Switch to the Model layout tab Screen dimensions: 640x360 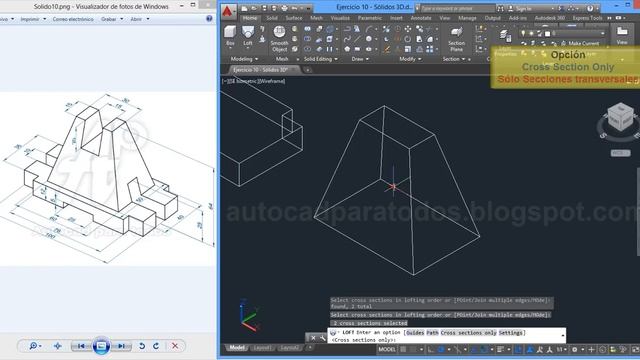click(237, 348)
